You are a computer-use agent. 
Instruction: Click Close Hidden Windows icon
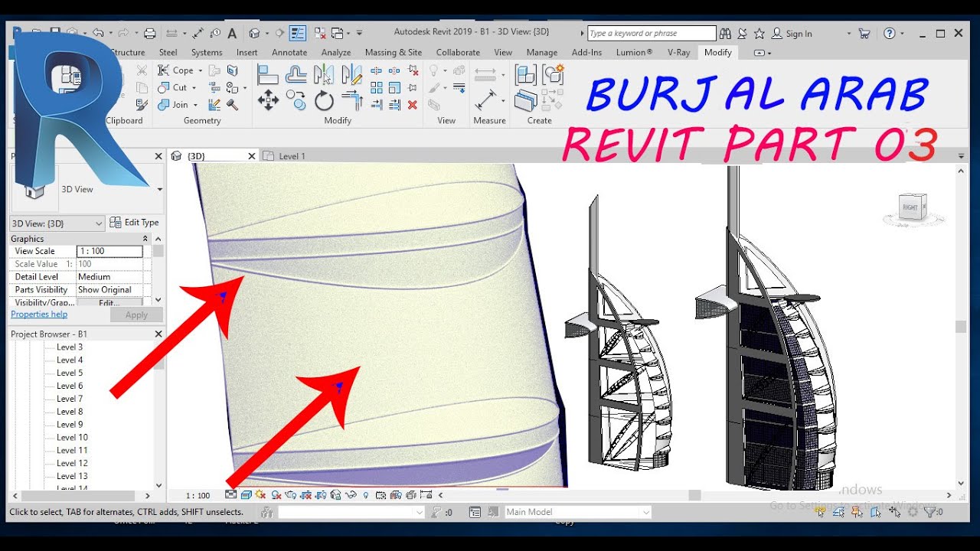320,34
